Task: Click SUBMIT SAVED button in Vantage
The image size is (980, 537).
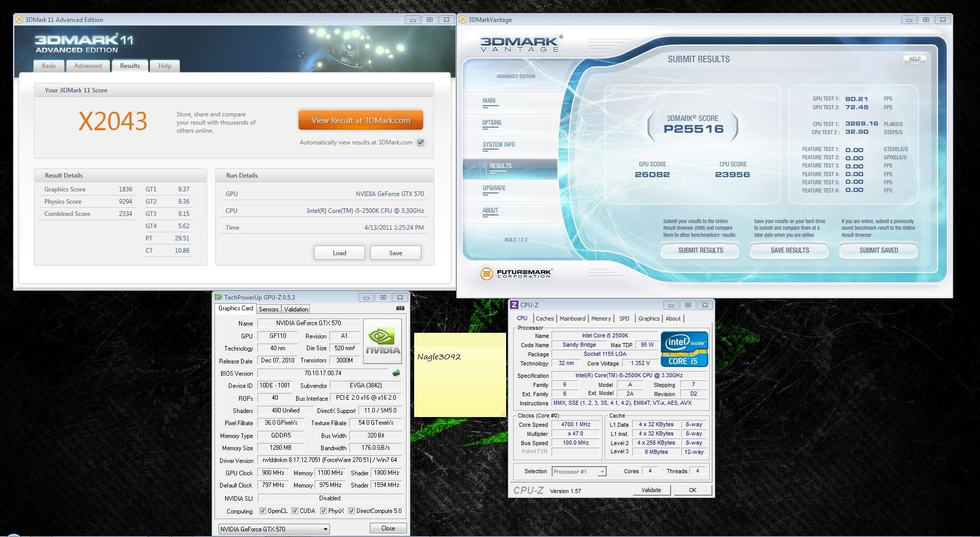Action: pyautogui.click(x=878, y=251)
